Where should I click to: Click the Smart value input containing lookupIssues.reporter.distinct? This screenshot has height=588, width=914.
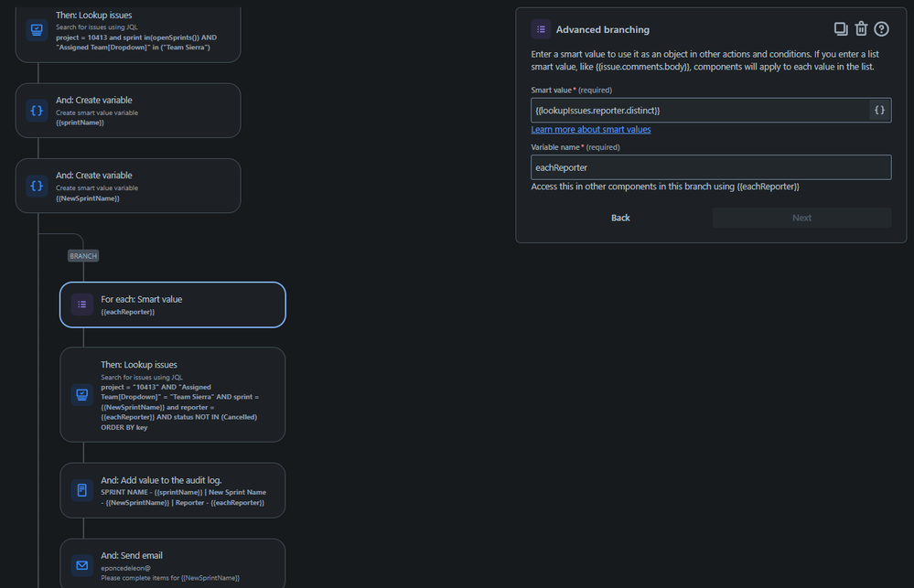[x=695, y=110]
